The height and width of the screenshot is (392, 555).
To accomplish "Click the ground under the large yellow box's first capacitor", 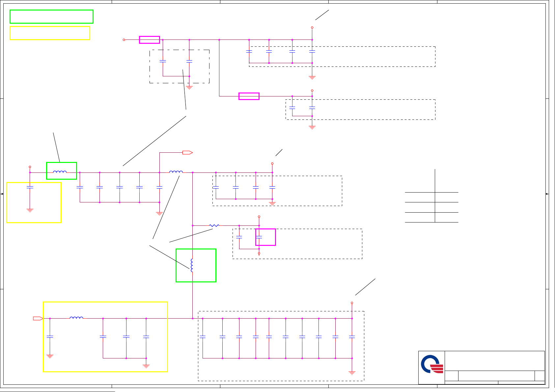I will pyautogui.click(x=50, y=356).
